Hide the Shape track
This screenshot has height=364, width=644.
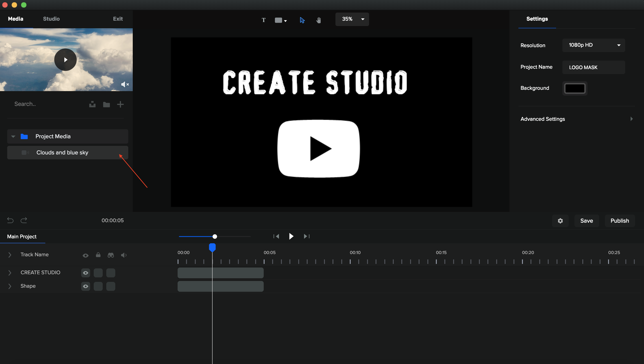85,286
